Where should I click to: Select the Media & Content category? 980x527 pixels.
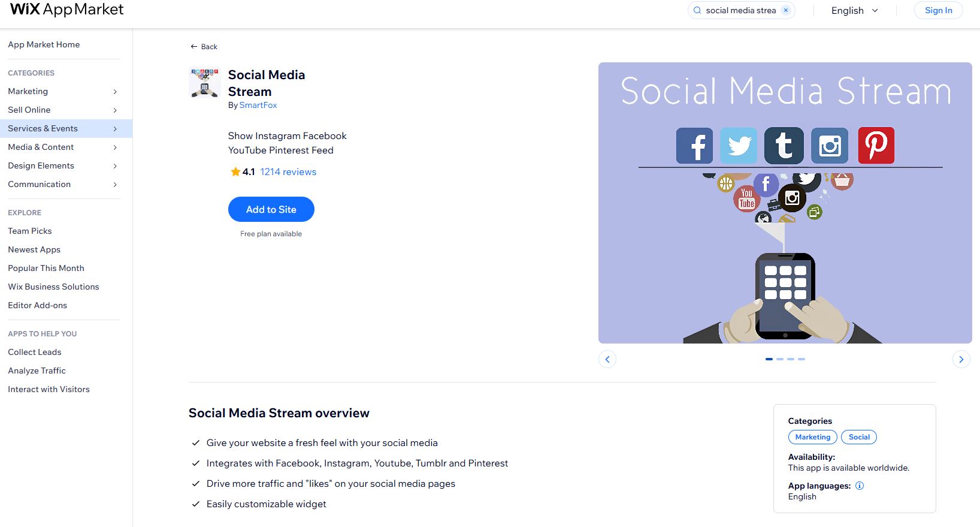[41, 147]
